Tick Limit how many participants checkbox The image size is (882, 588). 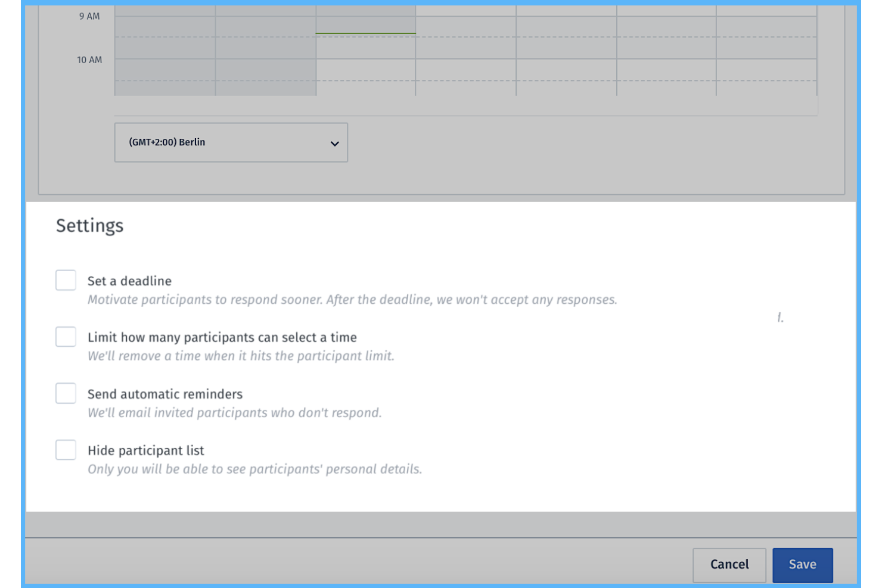click(66, 337)
